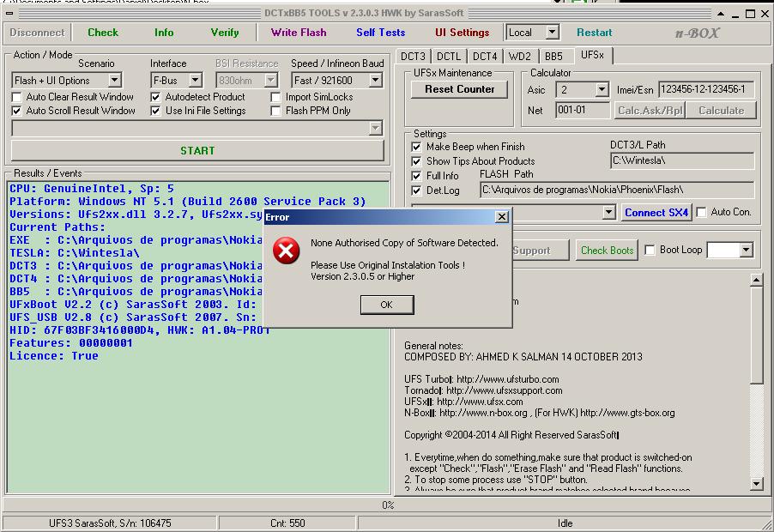Expand the Speed / Infineon Baud dropdown

click(x=375, y=80)
